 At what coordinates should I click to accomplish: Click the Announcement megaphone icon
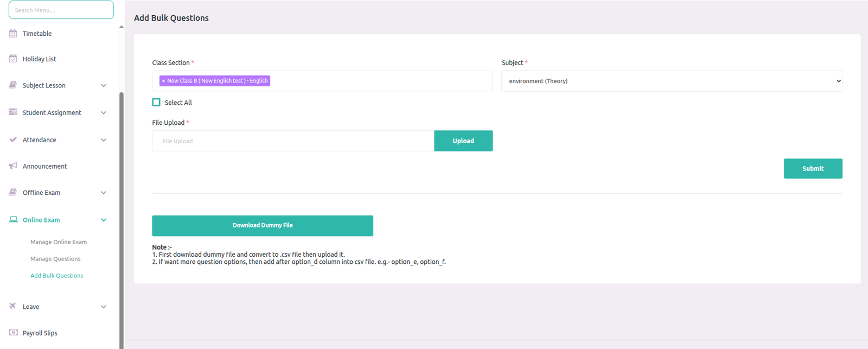pyautogui.click(x=13, y=166)
